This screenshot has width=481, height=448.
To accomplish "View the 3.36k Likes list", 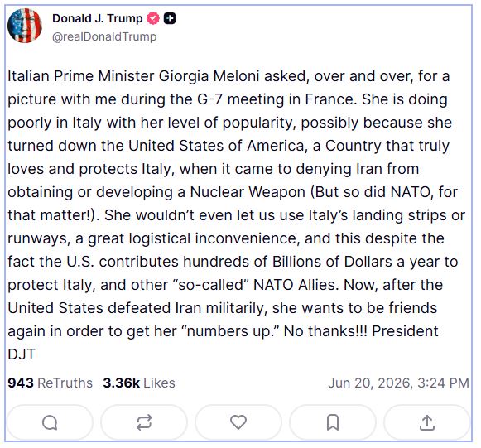I will tap(139, 383).
